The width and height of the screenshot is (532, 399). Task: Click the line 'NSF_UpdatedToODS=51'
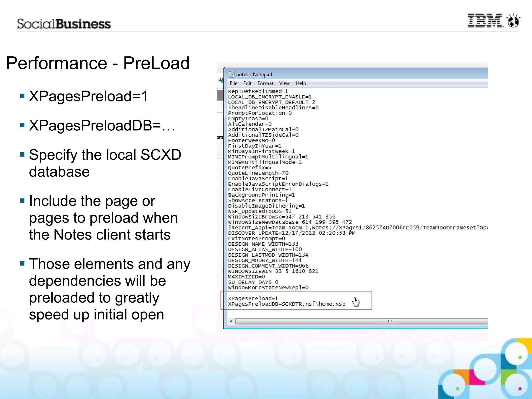click(x=260, y=211)
